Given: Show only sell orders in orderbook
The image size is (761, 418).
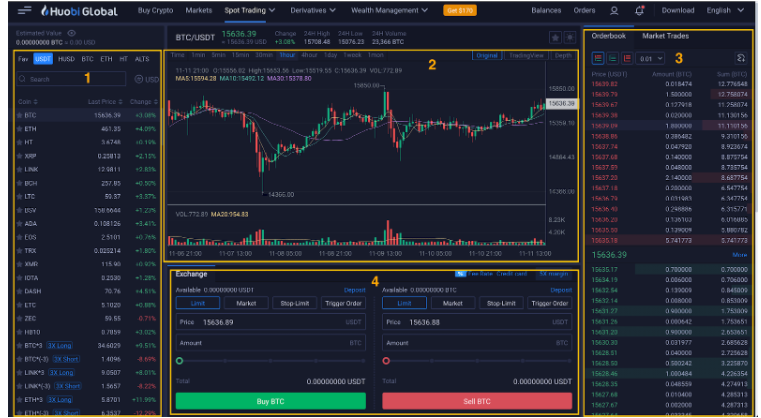Looking at the screenshot, I should click(x=627, y=58).
